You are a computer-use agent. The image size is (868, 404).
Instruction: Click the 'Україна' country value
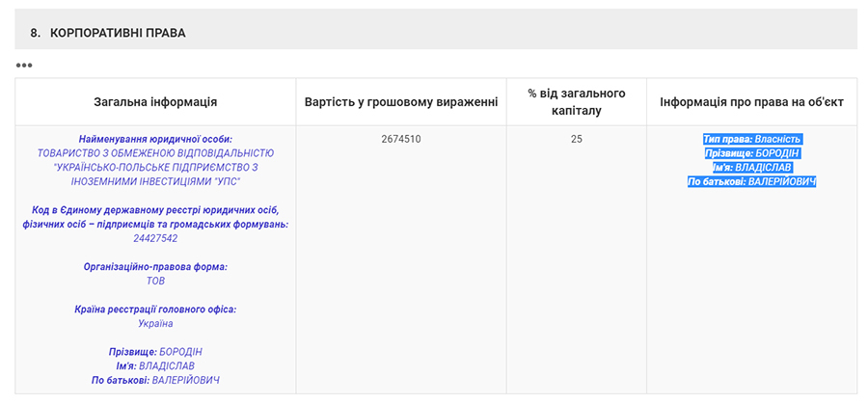pyautogui.click(x=155, y=324)
